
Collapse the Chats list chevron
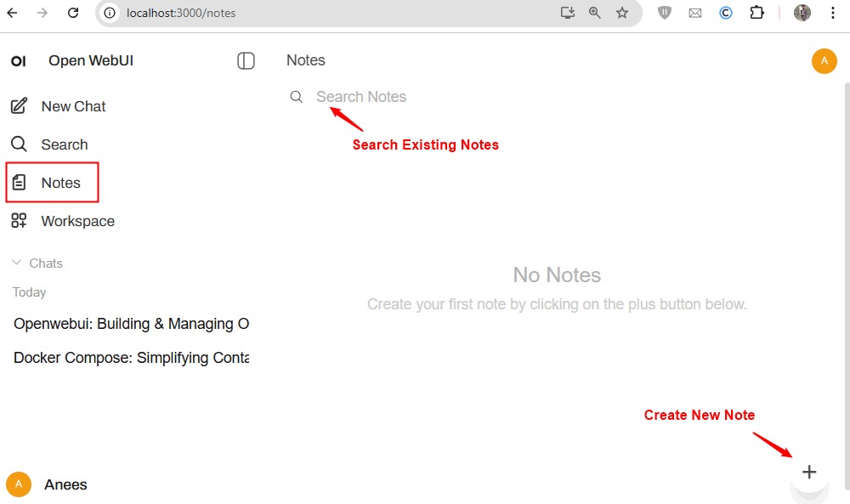click(16, 263)
